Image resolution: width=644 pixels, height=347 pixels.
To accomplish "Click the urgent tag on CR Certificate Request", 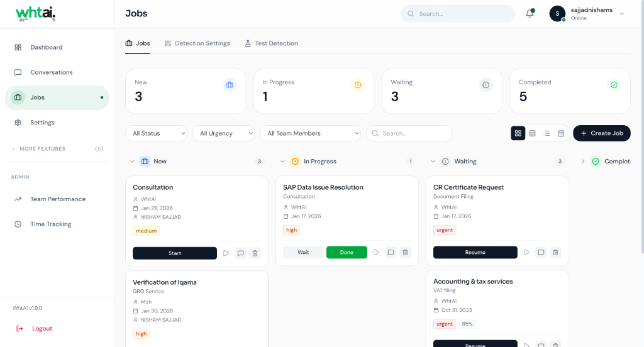I will 445,230.
